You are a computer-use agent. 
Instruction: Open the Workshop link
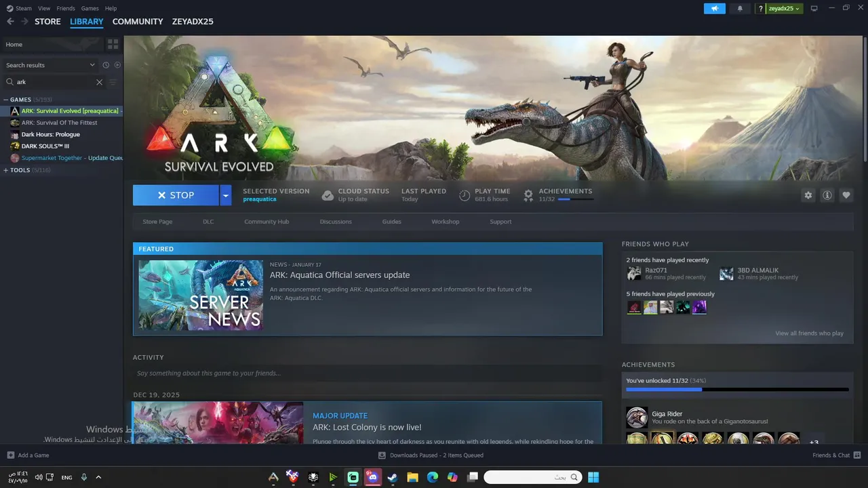click(446, 222)
